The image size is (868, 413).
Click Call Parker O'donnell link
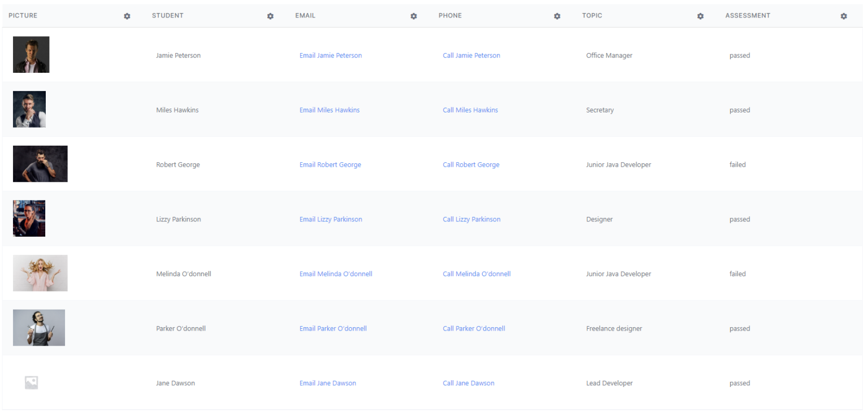coord(474,329)
